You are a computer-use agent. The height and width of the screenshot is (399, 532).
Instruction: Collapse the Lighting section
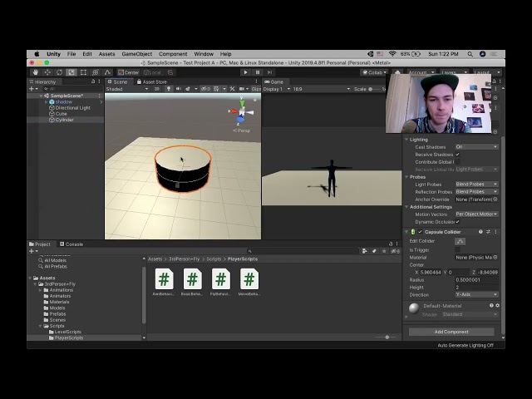pyautogui.click(x=406, y=140)
